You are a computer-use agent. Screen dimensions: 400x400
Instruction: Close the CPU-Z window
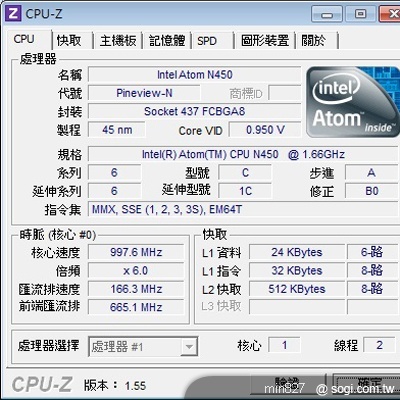[x=390, y=14]
